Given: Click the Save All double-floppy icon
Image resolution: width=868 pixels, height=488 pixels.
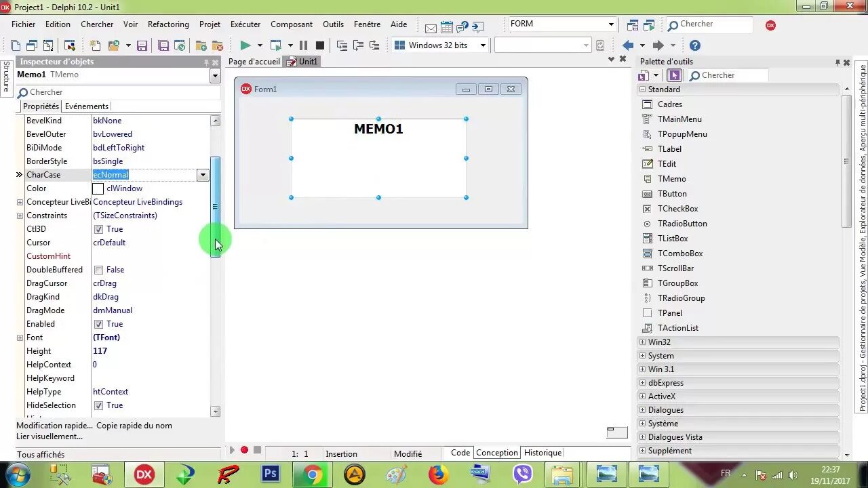Looking at the screenshot, I should [x=163, y=45].
